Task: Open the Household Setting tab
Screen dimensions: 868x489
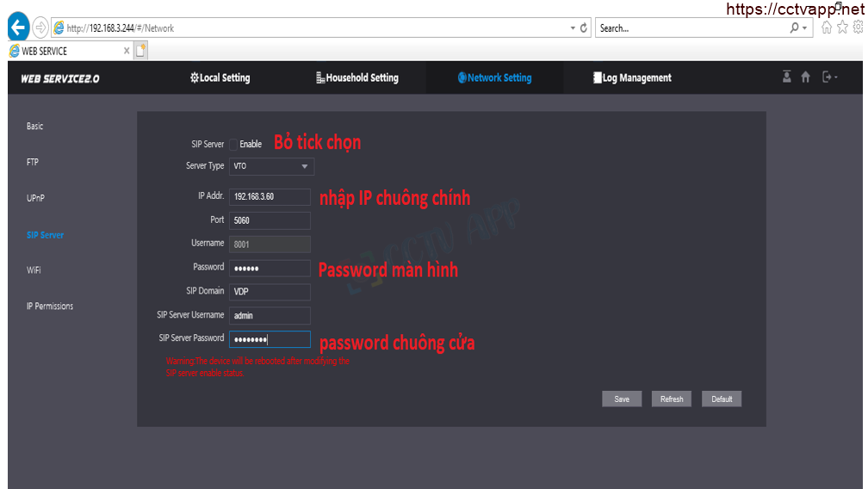Action: pos(356,77)
